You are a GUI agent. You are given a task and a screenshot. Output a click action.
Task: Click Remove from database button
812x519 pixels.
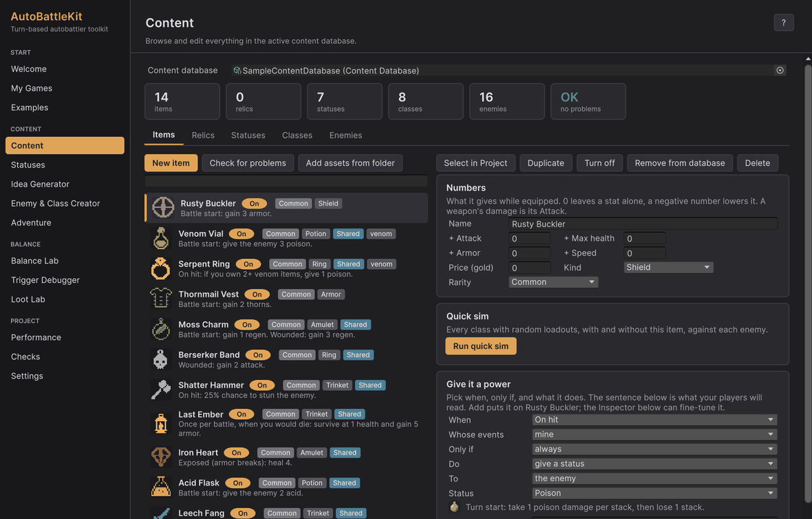[x=680, y=162]
